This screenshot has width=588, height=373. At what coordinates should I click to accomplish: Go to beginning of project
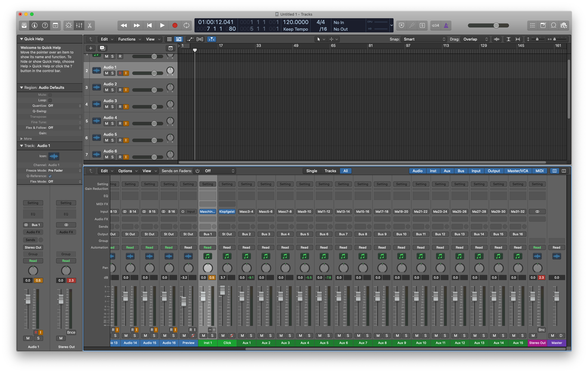point(149,25)
